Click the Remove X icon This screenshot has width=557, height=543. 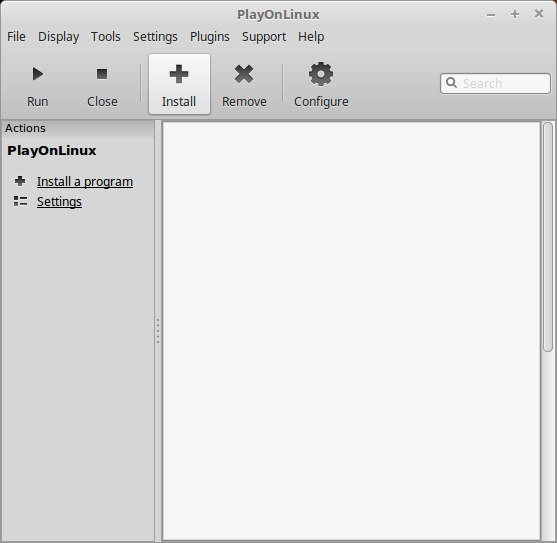click(x=244, y=74)
